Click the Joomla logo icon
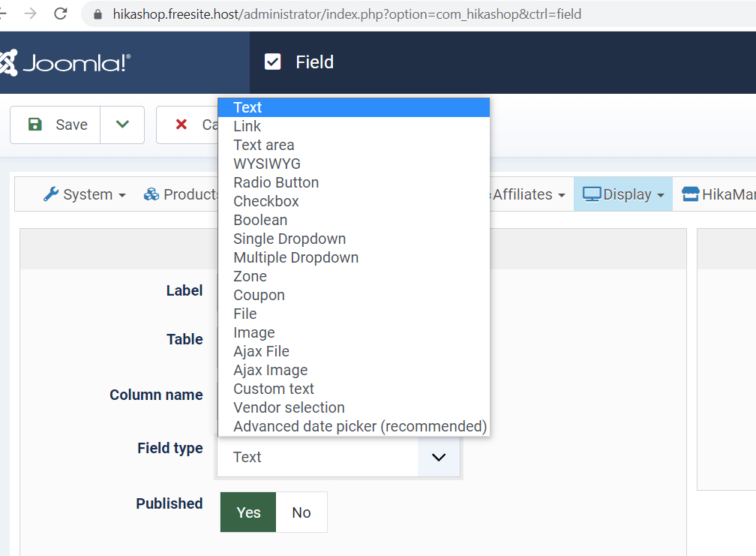The height and width of the screenshot is (556, 756). point(9,63)
